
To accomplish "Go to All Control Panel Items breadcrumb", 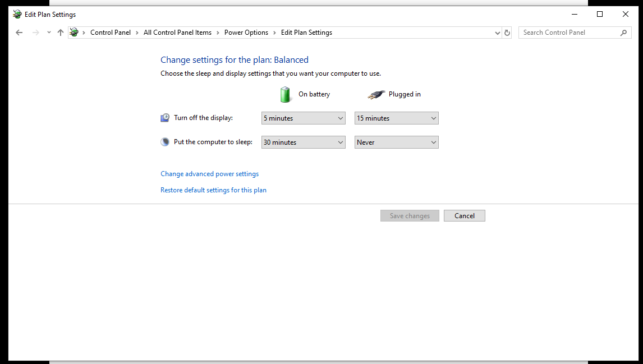I will pyautogui.click(x=177, y=33).
